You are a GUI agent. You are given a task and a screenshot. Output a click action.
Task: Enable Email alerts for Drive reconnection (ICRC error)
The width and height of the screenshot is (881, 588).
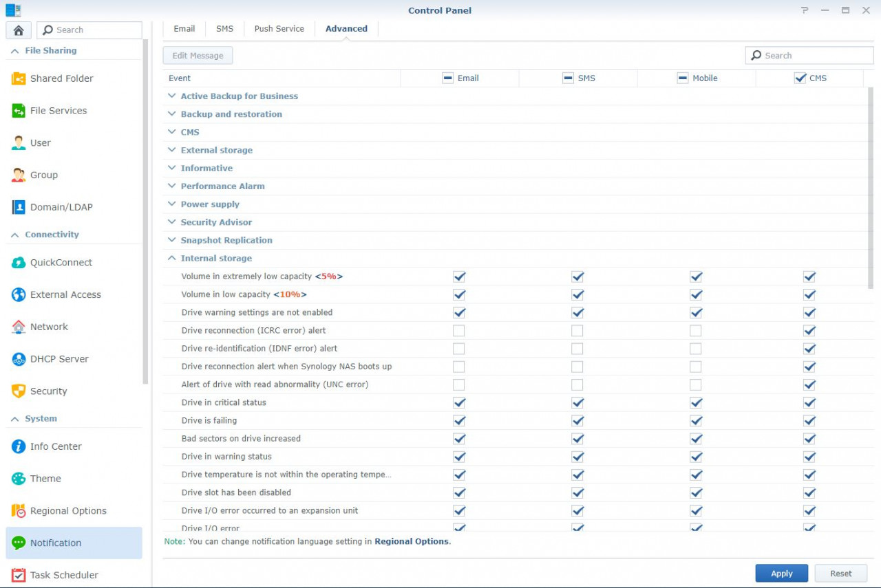point(459,330)
